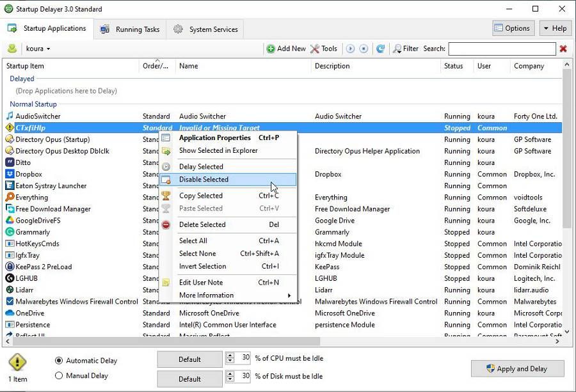
Task: Select the Manual Delay radio button
Action: (58, 376)
